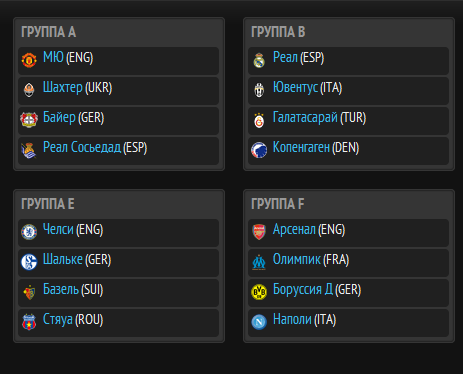463x374 pixels.
Task: Click the Juventus club logo
Action: pos(259,90)
